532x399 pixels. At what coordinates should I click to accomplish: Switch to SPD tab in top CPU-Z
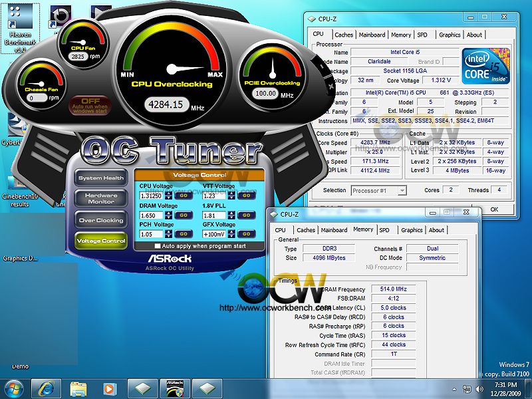(x=422, y=35)
